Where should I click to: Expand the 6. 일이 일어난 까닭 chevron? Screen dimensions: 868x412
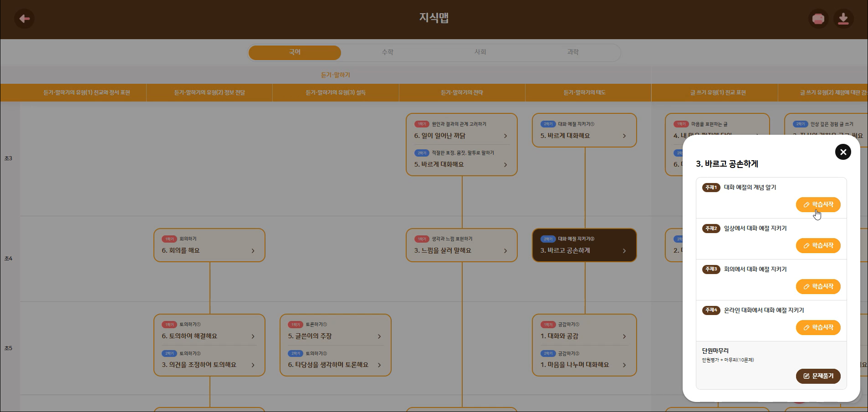click(505, 136)
